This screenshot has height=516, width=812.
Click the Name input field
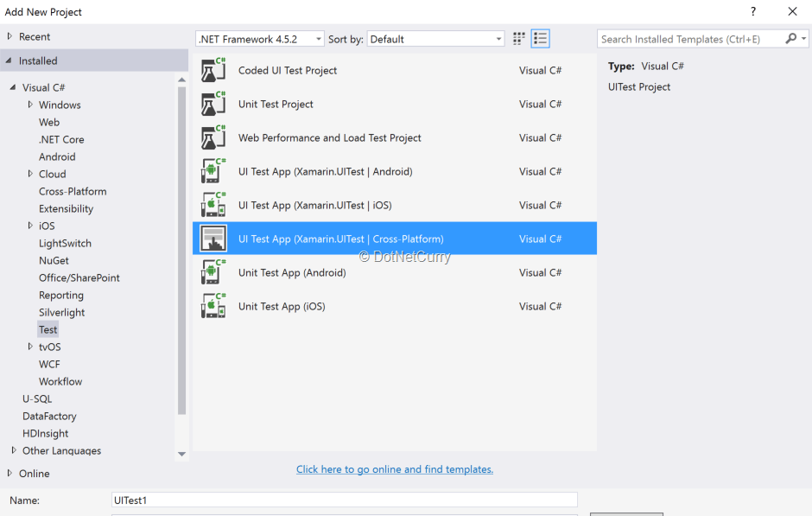(345, 500)
